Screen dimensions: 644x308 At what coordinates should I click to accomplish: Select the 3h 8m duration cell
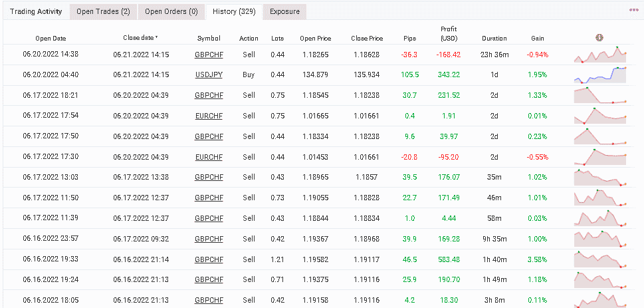[494, 300]
